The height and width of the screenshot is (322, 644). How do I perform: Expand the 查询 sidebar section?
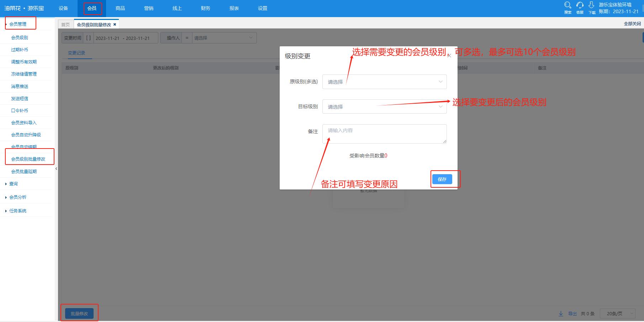tap(14, 184)
